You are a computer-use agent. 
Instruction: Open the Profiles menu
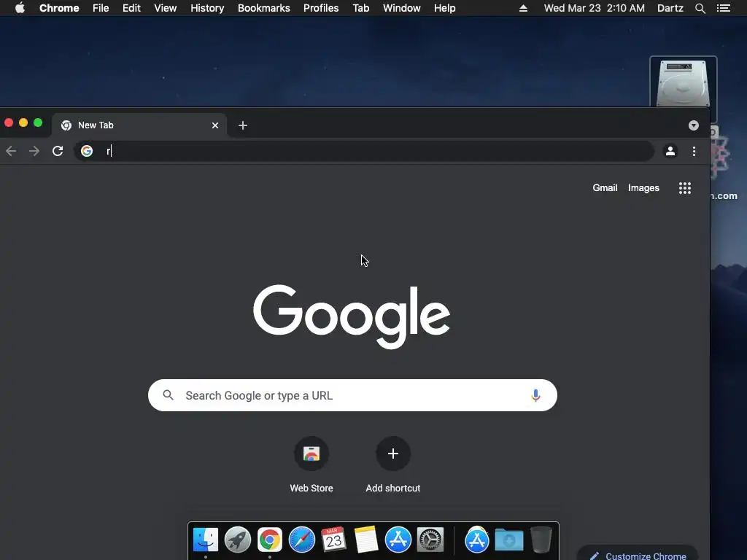pos(321,8)
